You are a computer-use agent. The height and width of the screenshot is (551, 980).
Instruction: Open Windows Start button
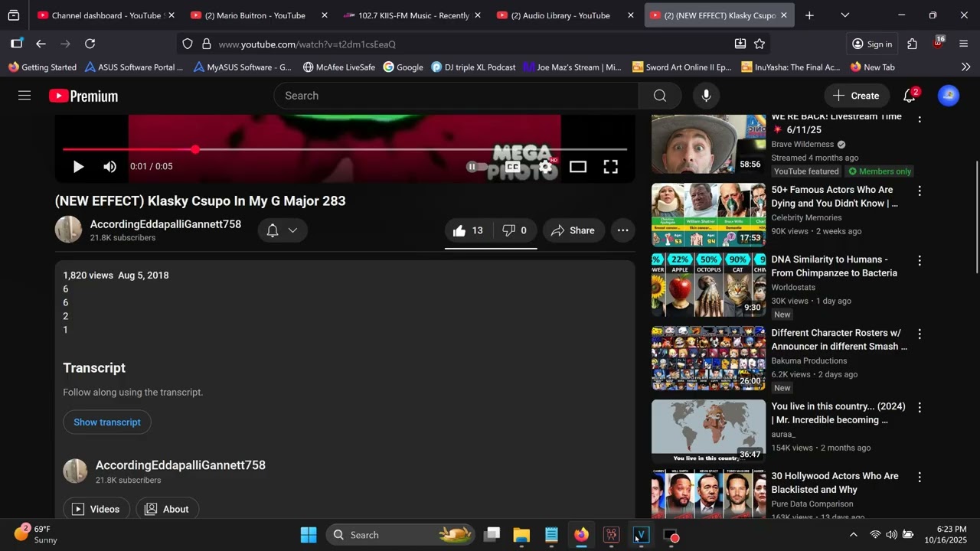pos(309,534)
